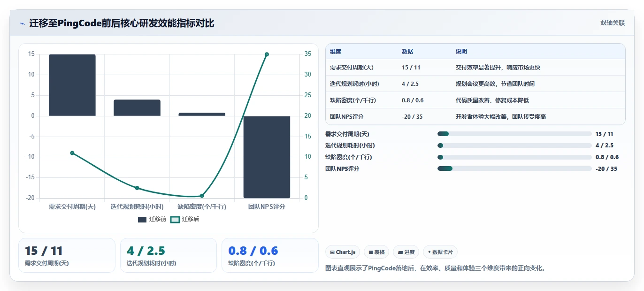Click the x-axis label 需求交付周期(天)
The image size is (644, 291).
point(72,207)
